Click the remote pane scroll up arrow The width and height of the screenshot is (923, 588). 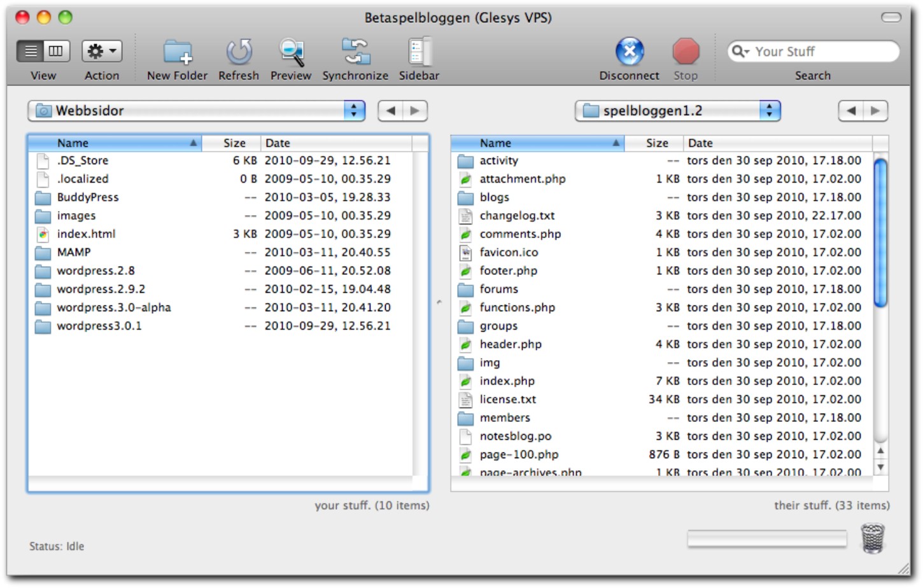880,451
